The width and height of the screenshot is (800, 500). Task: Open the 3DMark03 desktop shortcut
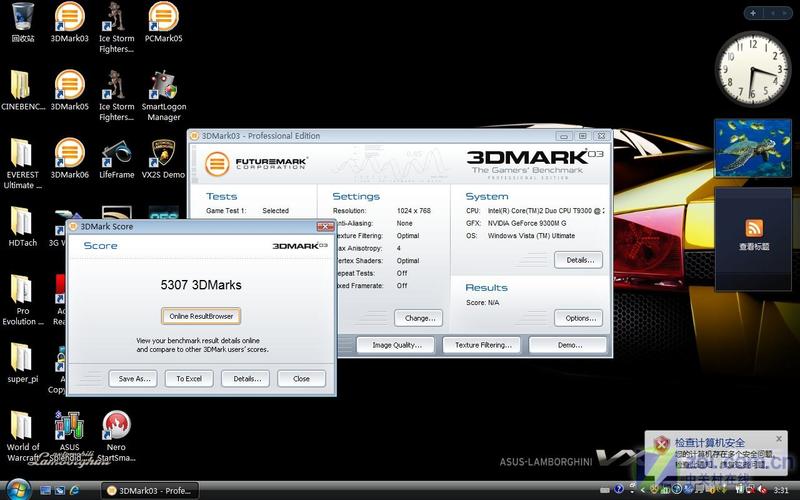tap(69, 22)
